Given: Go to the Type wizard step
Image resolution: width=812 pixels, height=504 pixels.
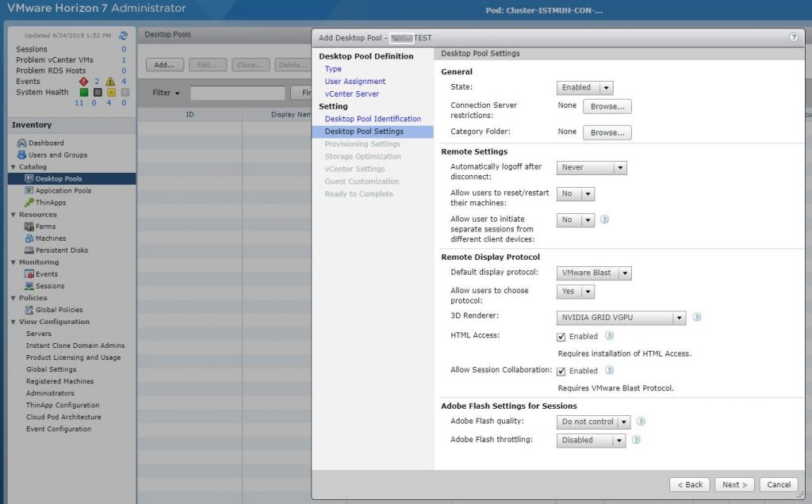Looking at the screenshot, I should 333,69.
